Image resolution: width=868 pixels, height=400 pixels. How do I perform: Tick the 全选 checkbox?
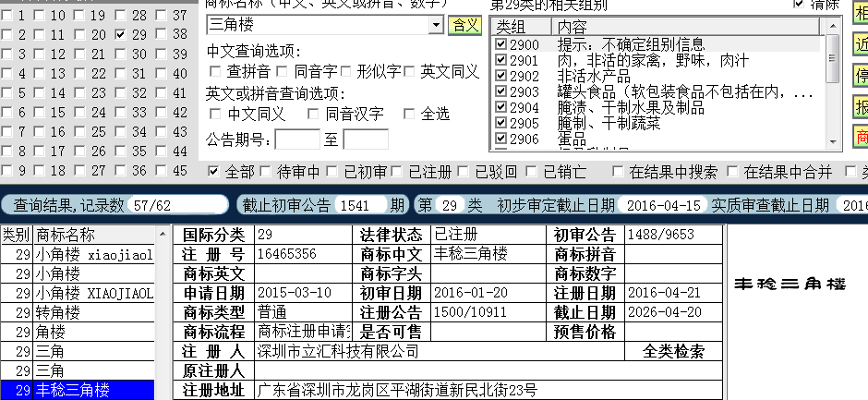click(409, 115)
